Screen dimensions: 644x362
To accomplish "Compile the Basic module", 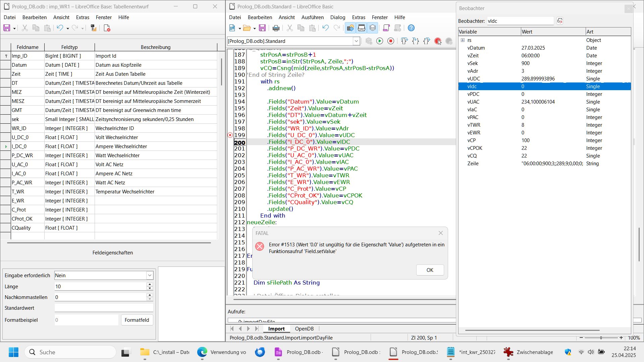I will [x=369, y=41].
